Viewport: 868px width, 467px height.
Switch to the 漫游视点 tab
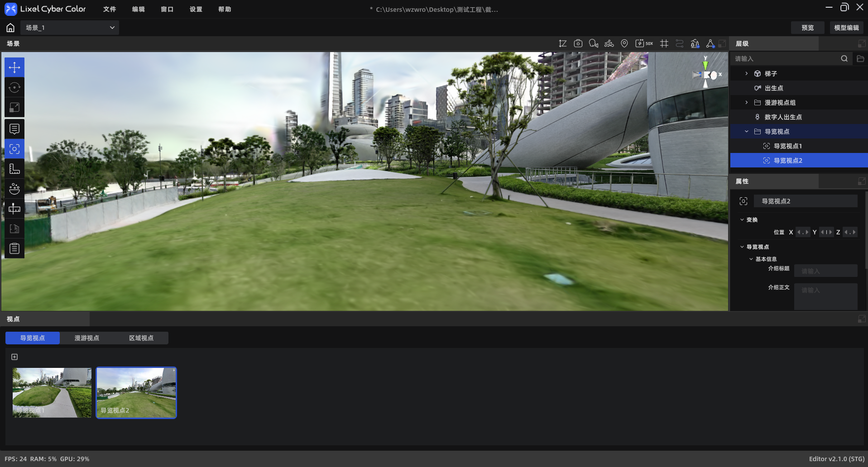87,338
